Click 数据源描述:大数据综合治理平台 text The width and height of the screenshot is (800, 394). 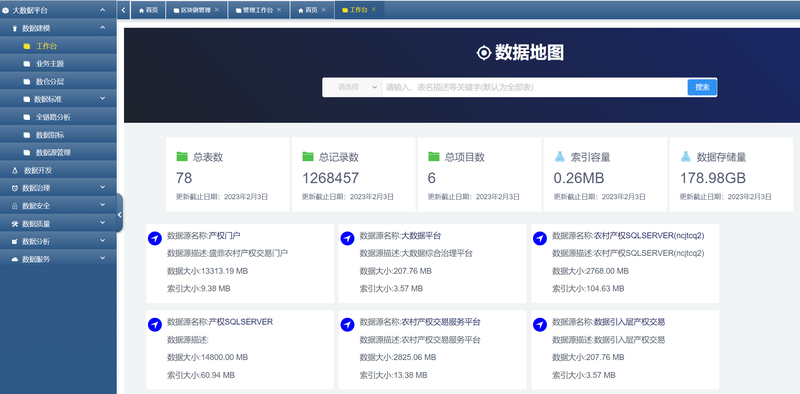coord(416,253)
